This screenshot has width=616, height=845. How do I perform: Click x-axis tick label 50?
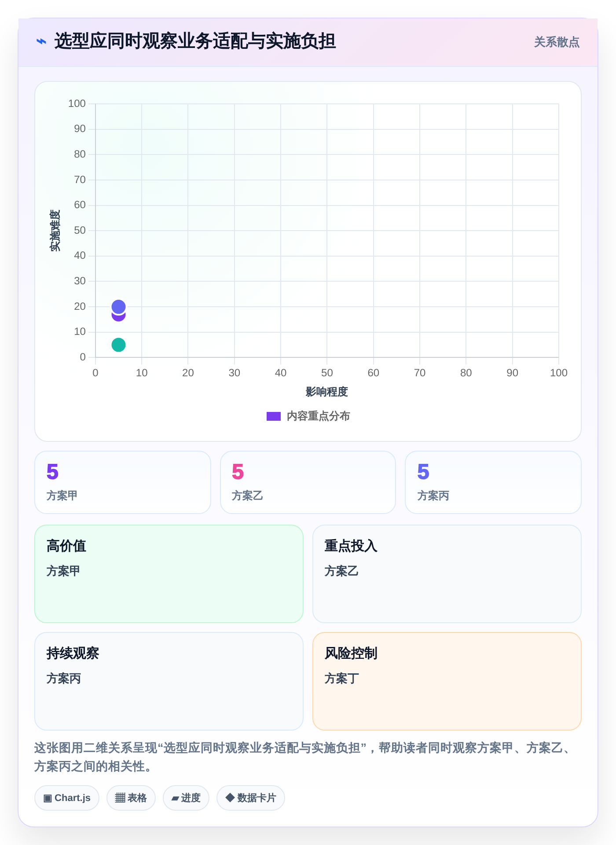(327, 373)
